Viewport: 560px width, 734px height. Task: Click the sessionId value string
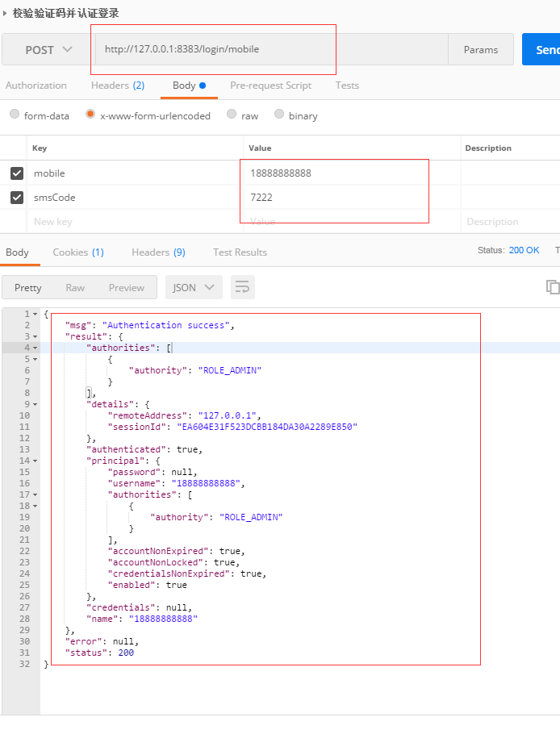point(267,427)
